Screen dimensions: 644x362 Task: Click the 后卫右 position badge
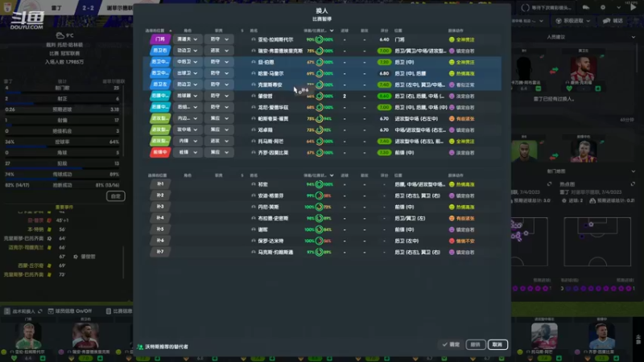click(159, 51)
